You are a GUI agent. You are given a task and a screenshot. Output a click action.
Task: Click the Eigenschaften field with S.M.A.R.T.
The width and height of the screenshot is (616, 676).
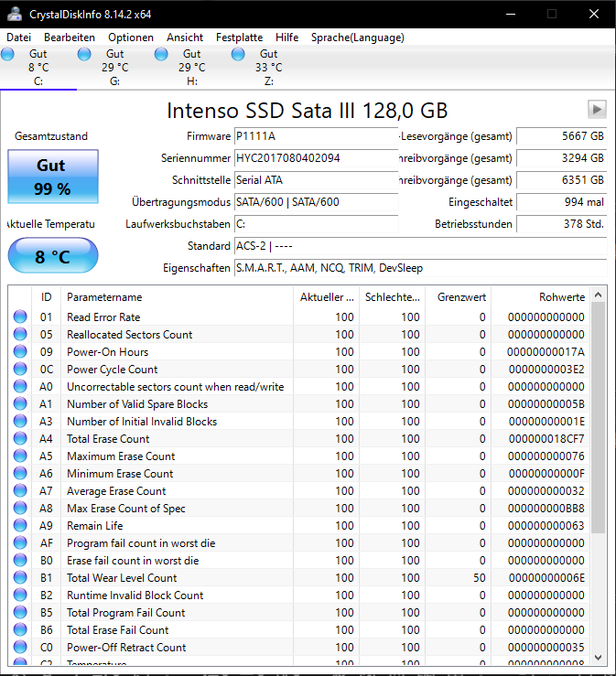421,268
